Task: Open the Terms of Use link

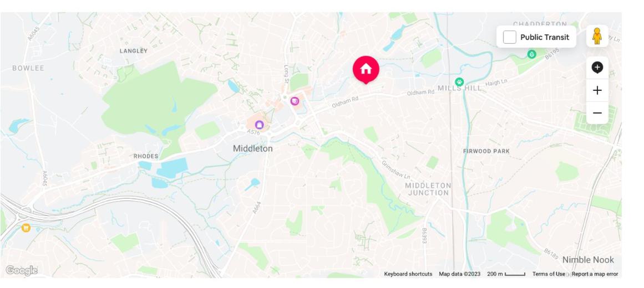Action: (548, 274)
